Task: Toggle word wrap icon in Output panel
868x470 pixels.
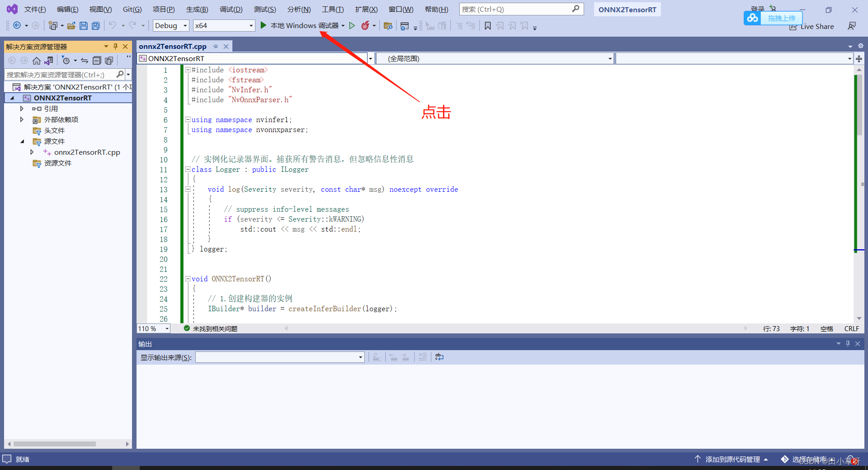Action: 439,357
